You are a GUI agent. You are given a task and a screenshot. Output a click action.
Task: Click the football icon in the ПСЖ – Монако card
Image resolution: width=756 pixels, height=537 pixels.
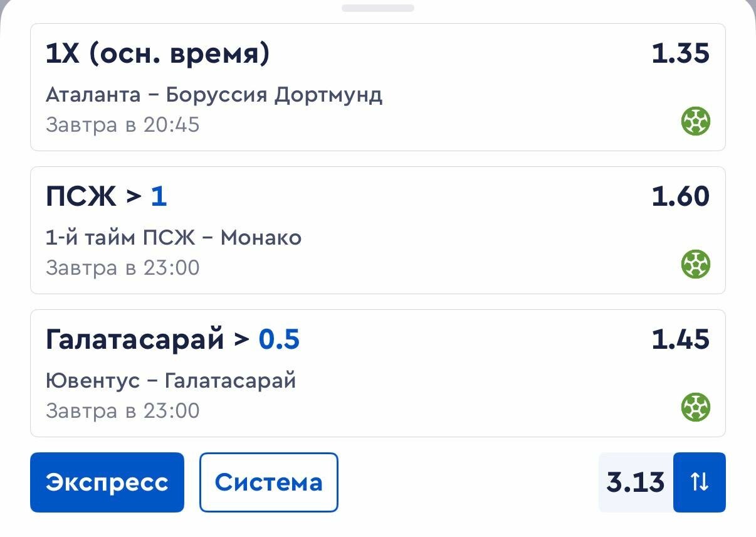(x=695, y=264)
